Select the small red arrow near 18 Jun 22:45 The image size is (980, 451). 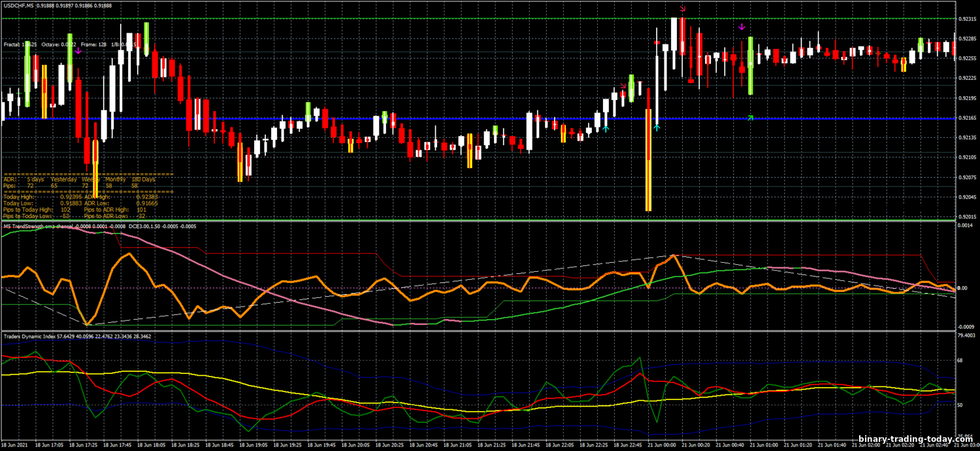(624, 87)
